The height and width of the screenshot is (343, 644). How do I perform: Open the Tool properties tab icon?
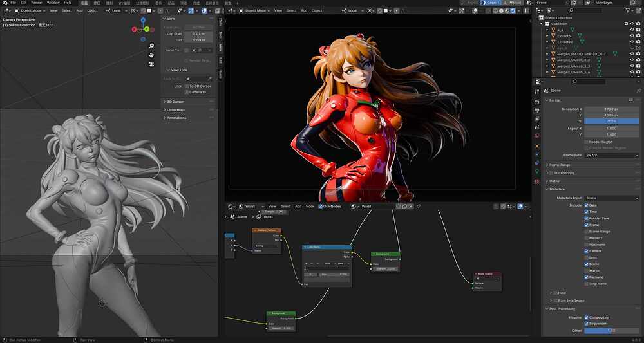(x=537, y=91)
